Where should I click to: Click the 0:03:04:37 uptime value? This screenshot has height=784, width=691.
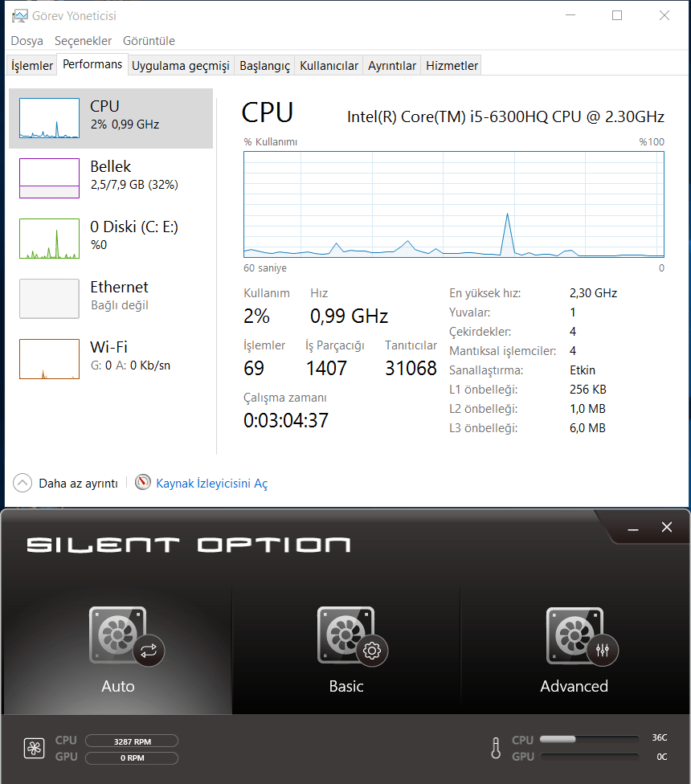[x=286, y=421]
